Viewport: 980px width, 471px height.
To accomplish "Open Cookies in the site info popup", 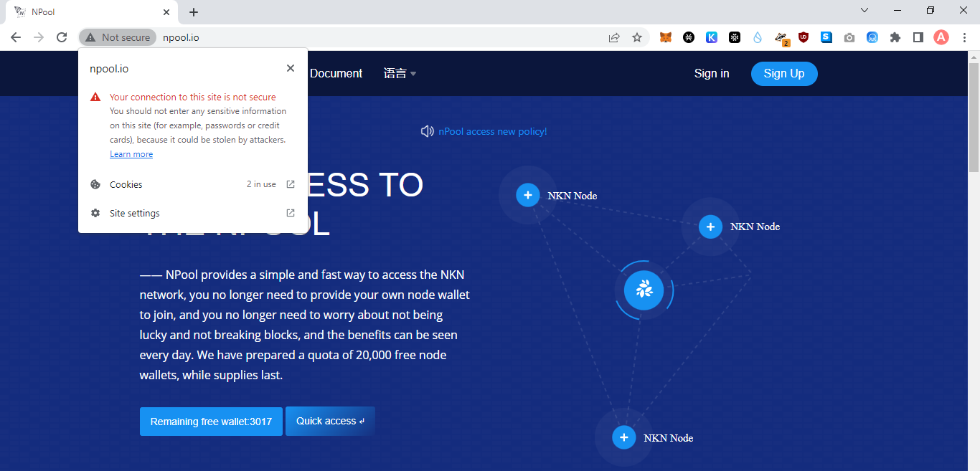I will (x=193, y=184).
